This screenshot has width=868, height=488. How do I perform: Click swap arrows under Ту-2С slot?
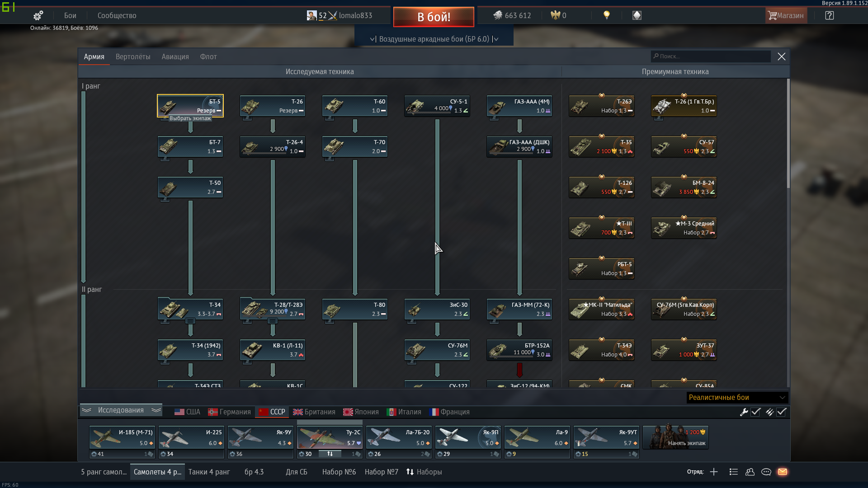coord(330,454)
